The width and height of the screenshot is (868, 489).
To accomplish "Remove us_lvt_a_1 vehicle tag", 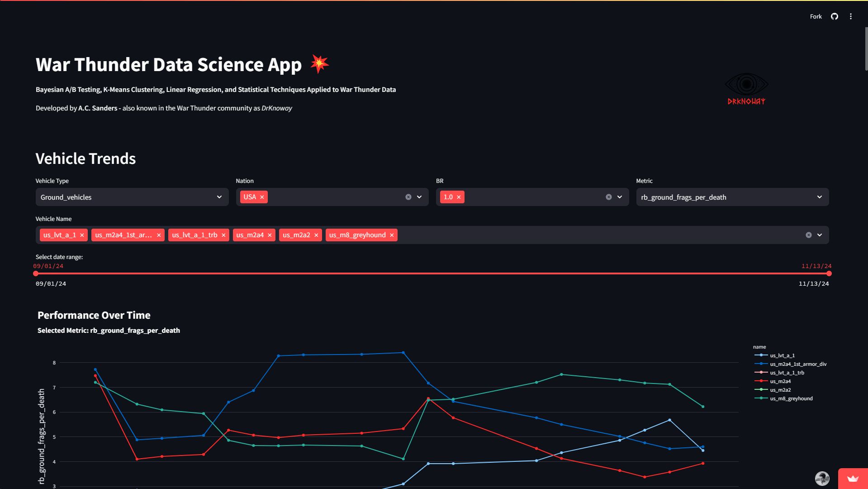I will pos(82,235).
